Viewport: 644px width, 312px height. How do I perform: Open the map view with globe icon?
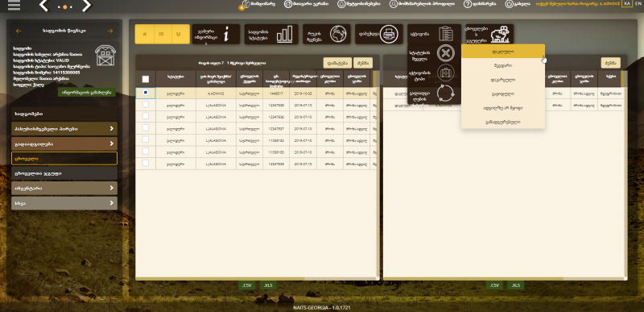[327, 34]
